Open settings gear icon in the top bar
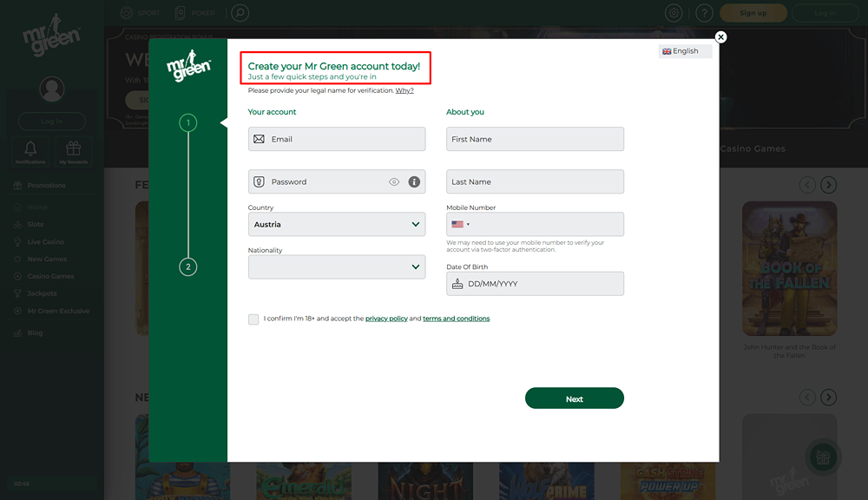 [674, 13]
